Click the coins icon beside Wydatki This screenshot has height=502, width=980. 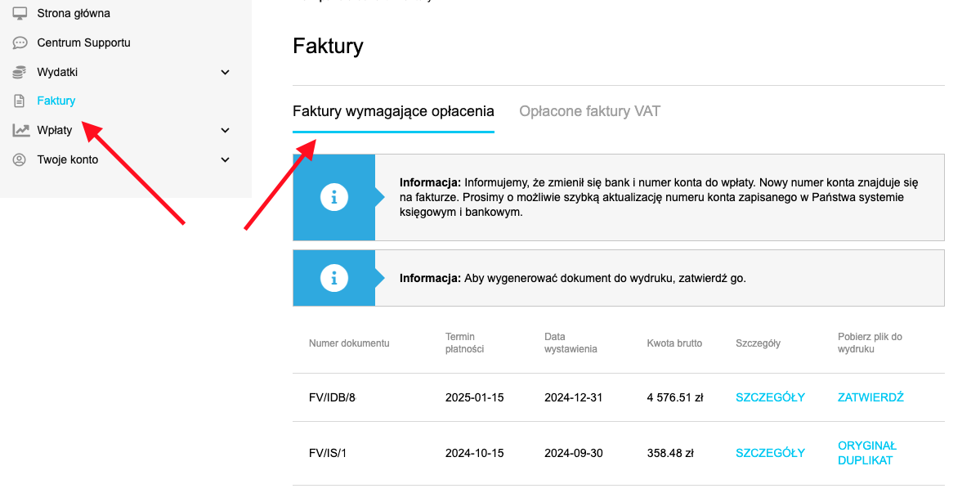(x=20, y=72)
